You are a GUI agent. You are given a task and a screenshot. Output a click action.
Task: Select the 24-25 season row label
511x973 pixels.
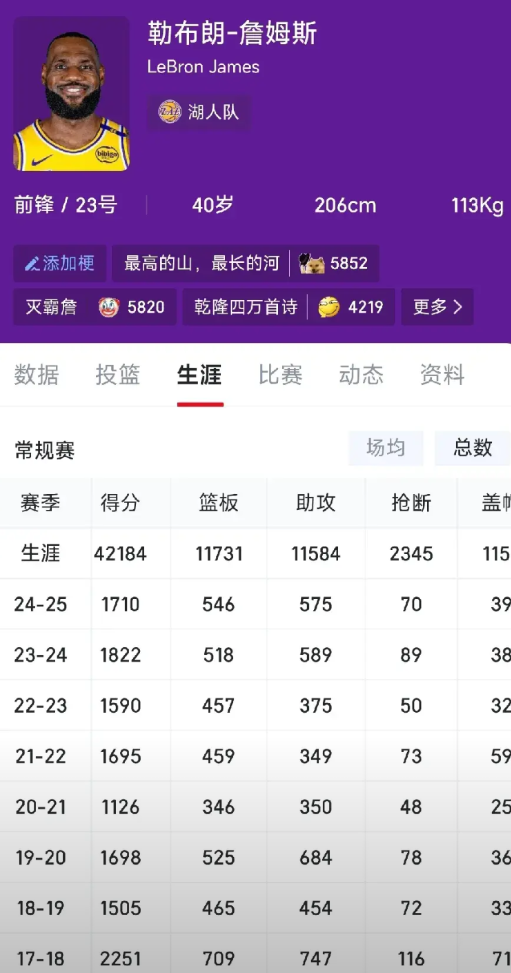[x=40, y=604]
